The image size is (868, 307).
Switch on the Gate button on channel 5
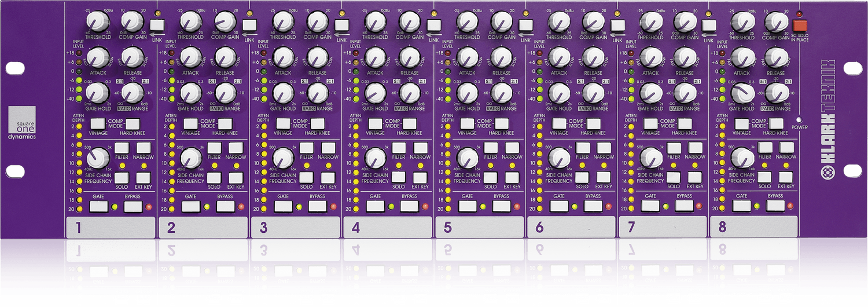point(467,206)
